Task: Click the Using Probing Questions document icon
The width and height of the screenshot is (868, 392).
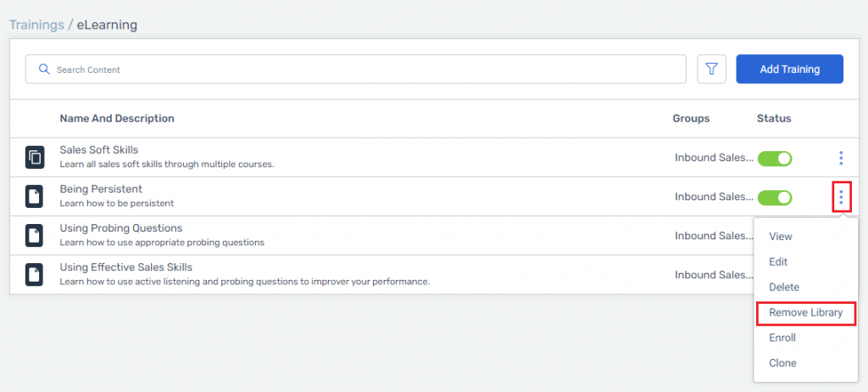Action: point(34,236)
